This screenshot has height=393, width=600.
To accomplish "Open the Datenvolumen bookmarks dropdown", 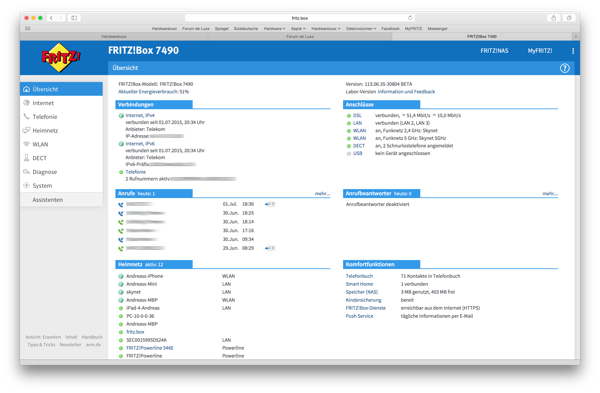I will pyautogui.click(x=361, y=28).
